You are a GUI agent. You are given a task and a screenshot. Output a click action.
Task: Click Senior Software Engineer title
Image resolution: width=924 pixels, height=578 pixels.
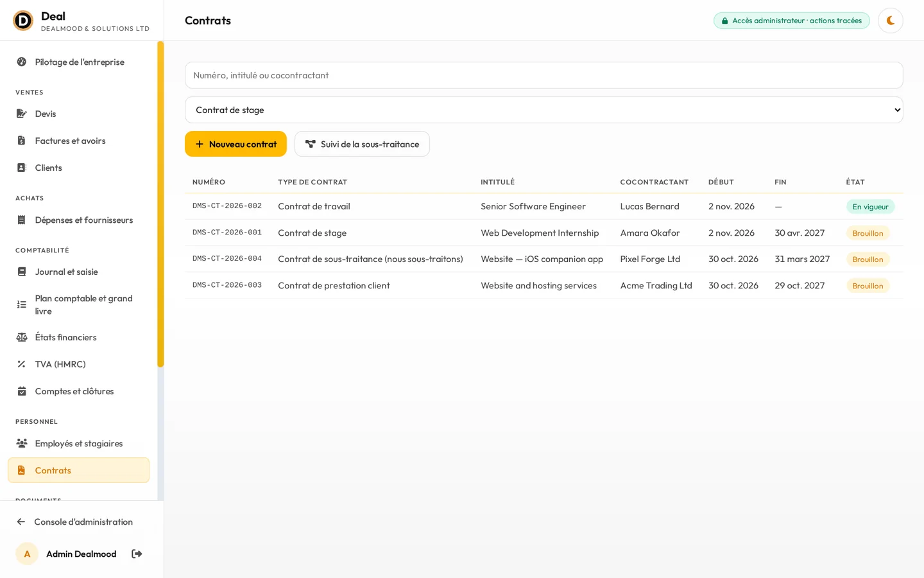(x=533, y=206)
